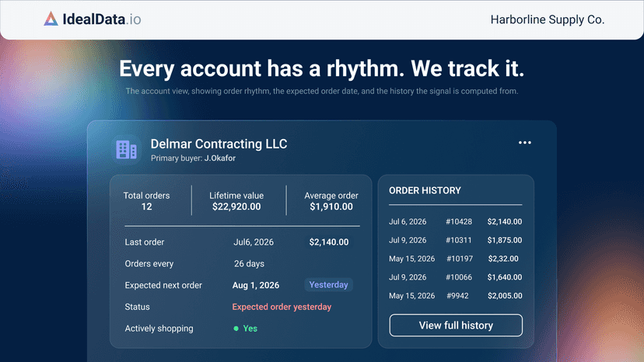Click the green Yes actively shopping indicator
Image resolution: width=644 pixels, height=362 pixels.
click(x=246, y=329)
